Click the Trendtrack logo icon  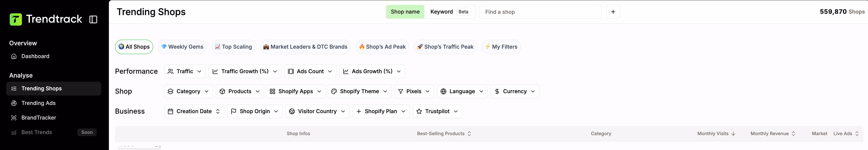pos(16,19)
